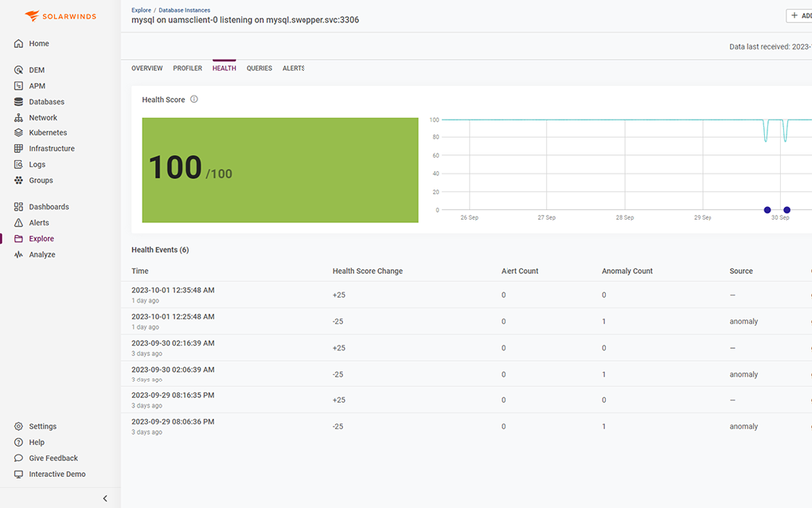Open Databases label in sidebar
Image resolution: width=812 pixels, height=508 pixels.
47,102
